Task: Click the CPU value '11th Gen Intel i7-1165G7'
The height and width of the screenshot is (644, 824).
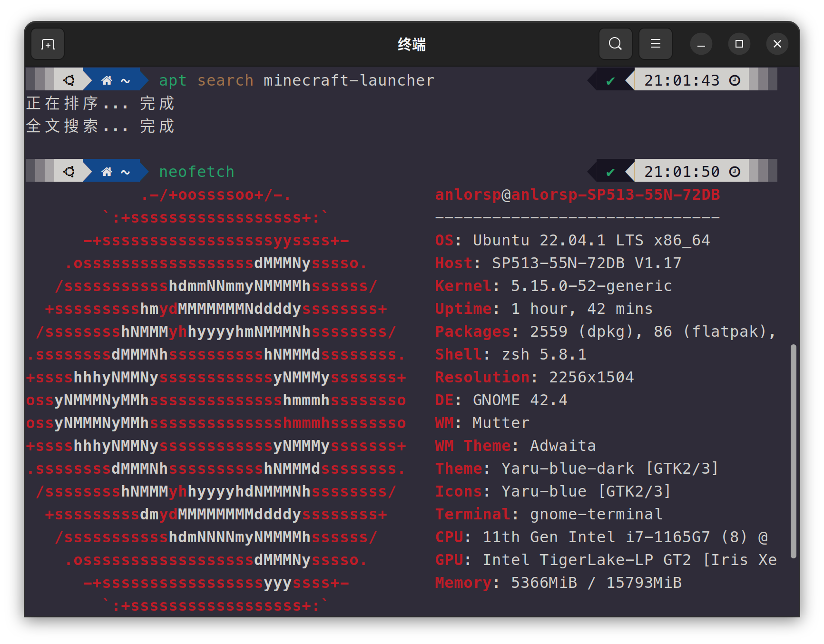Action: pyautogui.click(x=596, y=537)
